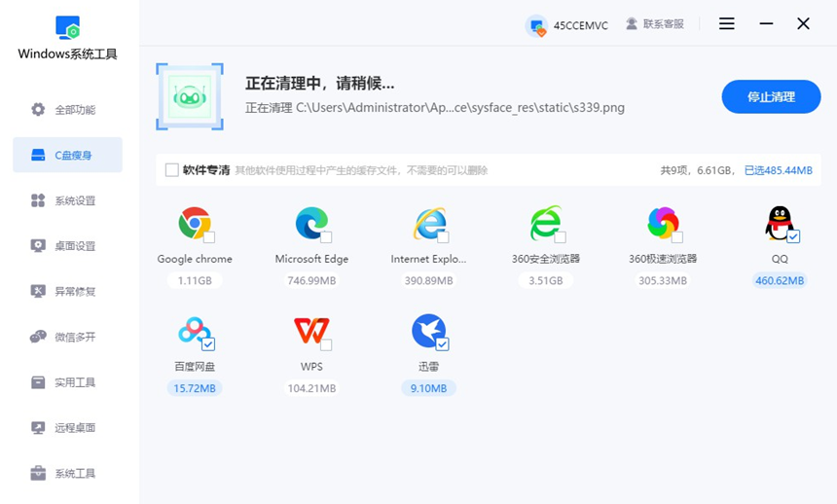Screen dimensions: 837x504
Task: Click the Microsoft Edge app icon
Action: pos(311,223)
